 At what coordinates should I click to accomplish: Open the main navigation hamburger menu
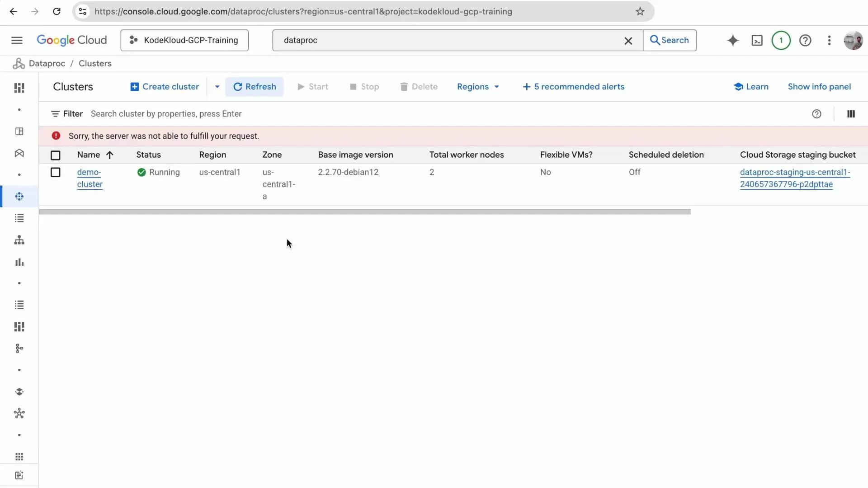pyautogui.click(x=17, y=40)
